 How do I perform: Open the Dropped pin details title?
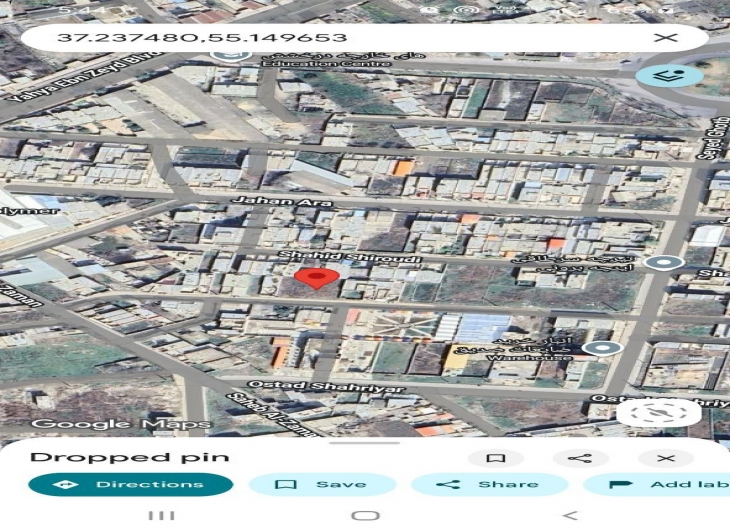click(x=130, y=458)
